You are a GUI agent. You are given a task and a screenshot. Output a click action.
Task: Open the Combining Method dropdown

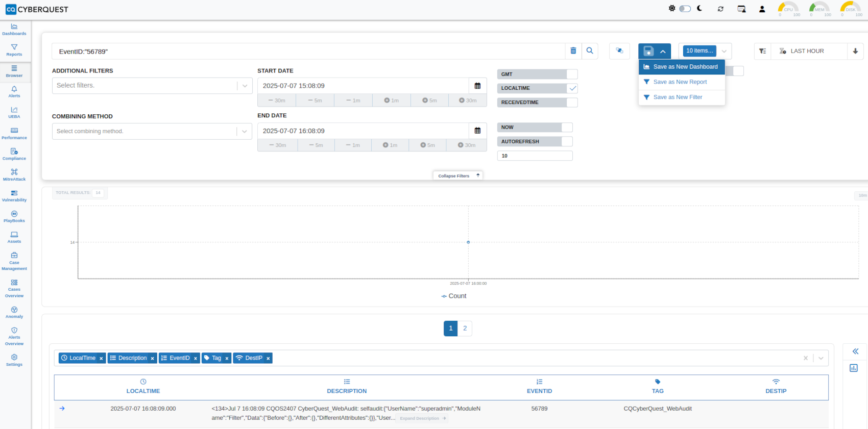pyautogui.click(x=245, y=132)
